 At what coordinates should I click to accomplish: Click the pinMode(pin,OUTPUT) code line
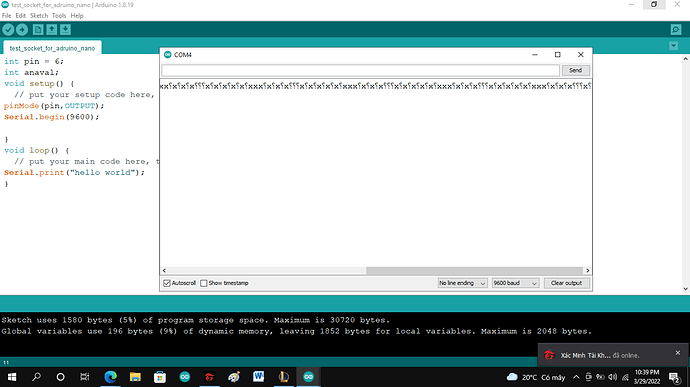point(54,106)
